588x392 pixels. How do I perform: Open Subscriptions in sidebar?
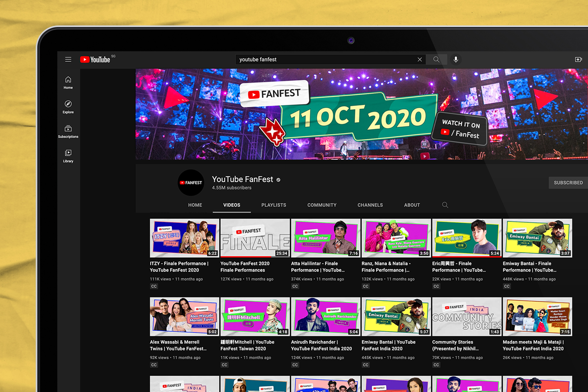tap(68, 132)
